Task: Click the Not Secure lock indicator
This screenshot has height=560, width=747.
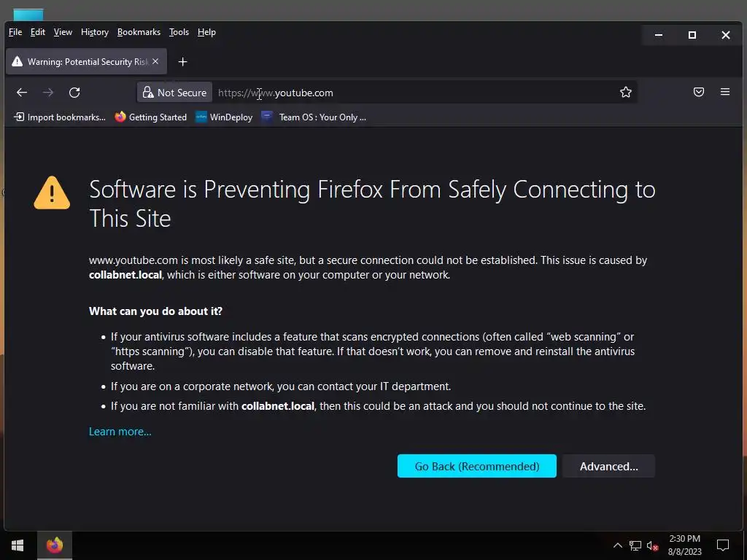Action: 175,93
